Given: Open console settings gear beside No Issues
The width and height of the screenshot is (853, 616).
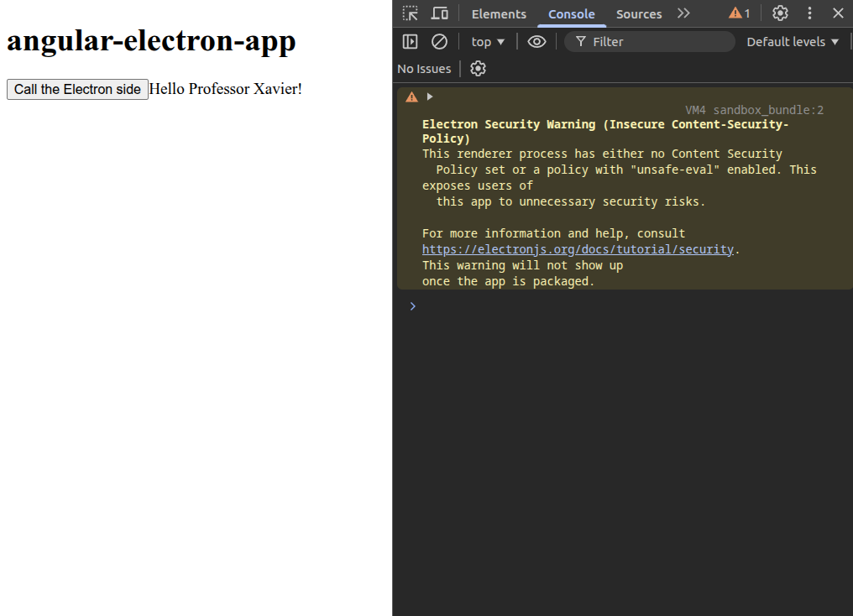Looking at the screenshot, I should [478, 69].
